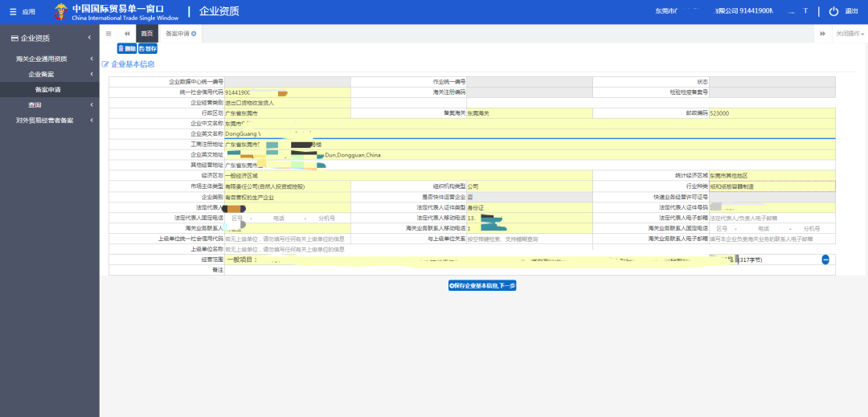Click the 暂存 save button
The height and width of the screenshot is (417, 868).
point(148,49)
